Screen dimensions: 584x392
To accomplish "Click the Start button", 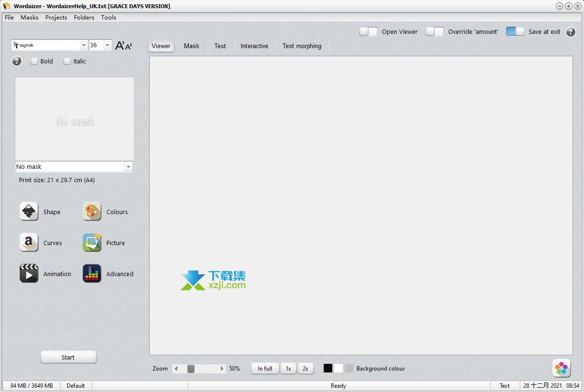I will pos(68,357).
